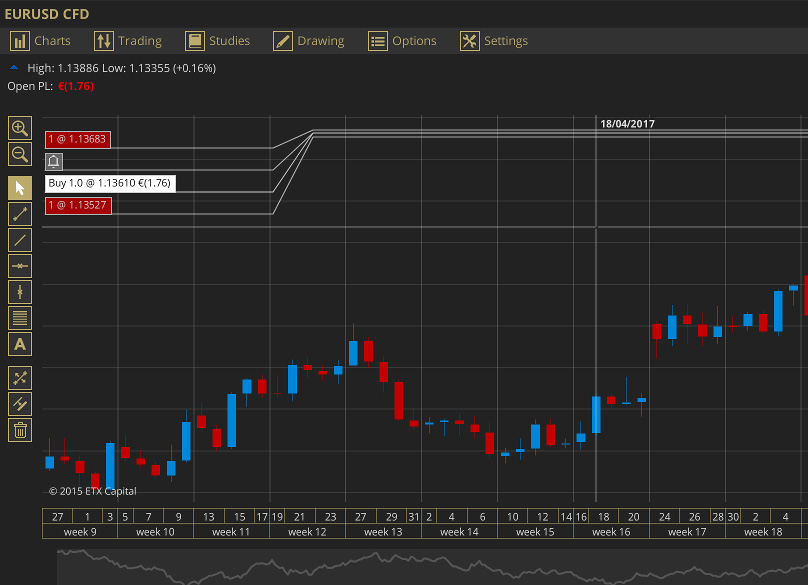Click week 9 on the time axis
Viewport: 808px width, 585px height.
(x=80, y=531)
